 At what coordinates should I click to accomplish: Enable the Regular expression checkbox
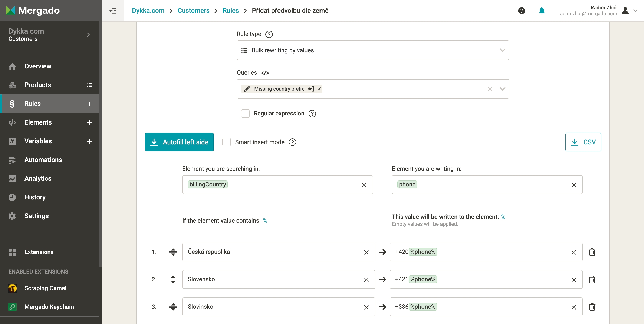coord(245,114)
